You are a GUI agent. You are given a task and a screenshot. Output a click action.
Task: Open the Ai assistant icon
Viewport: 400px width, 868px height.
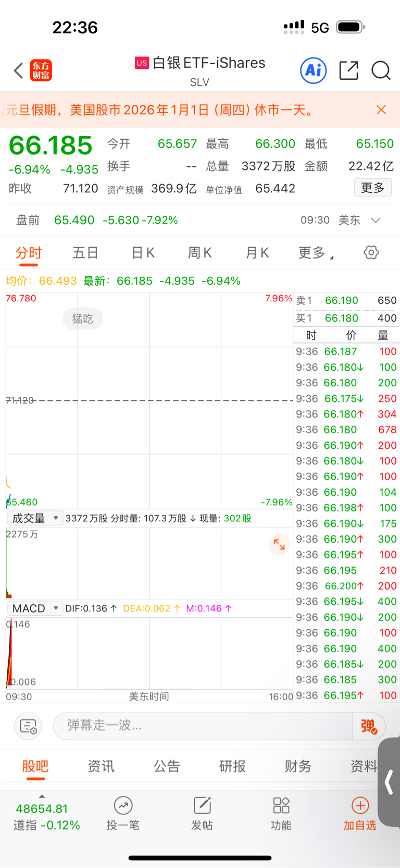click(x=314, y=70)
